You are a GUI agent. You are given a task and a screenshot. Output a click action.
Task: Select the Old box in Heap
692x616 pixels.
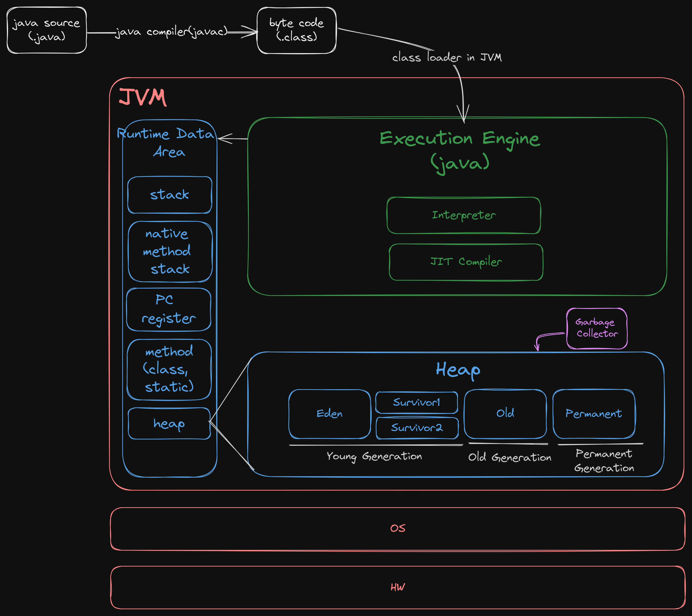coord(505,414)
